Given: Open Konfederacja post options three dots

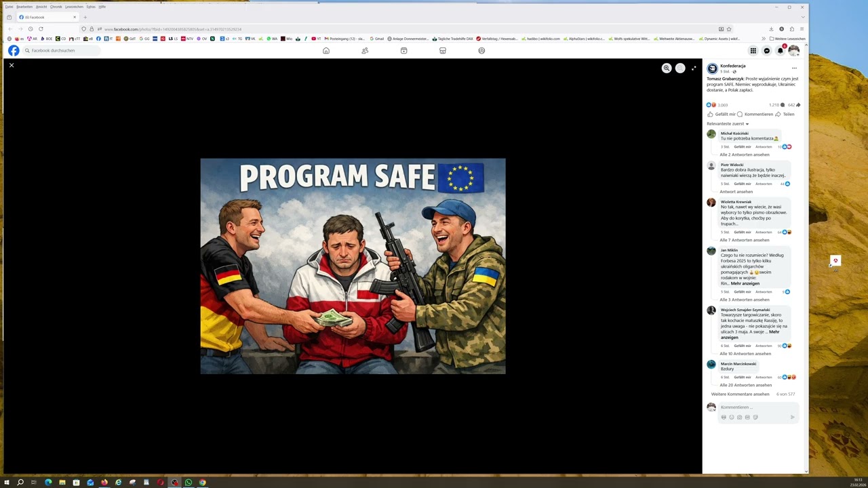Looking at the screenshot, I should 794,68.
